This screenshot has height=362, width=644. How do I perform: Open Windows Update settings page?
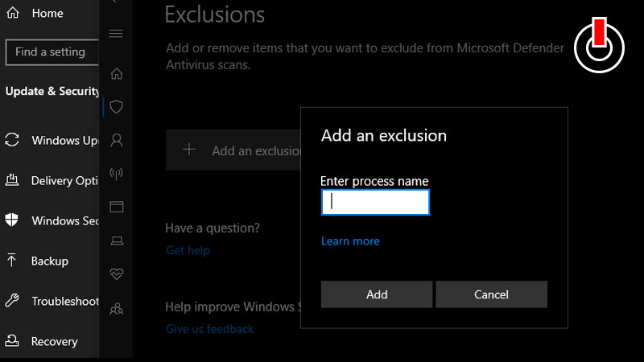pos(65,140)
